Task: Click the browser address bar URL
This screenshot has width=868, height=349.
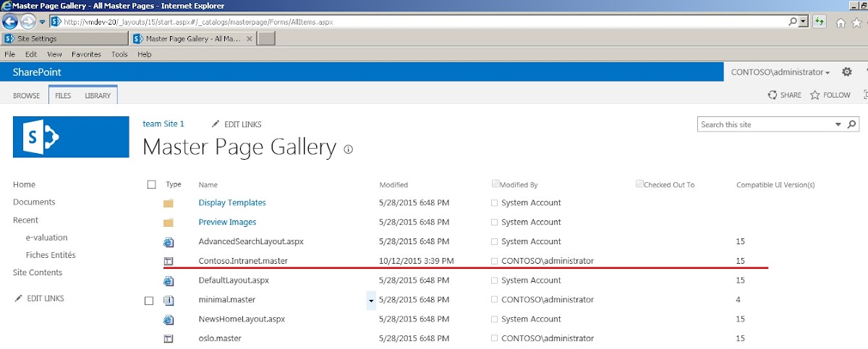Action: tap(199, 22)
